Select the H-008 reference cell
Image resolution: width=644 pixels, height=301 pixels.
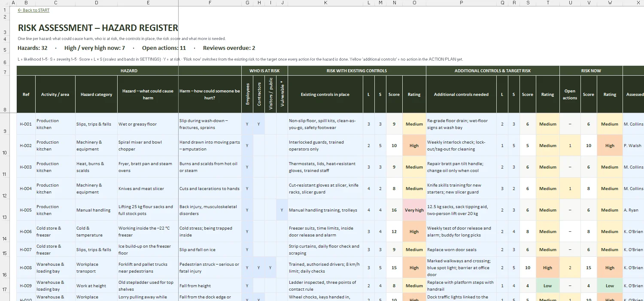point(26,267)
